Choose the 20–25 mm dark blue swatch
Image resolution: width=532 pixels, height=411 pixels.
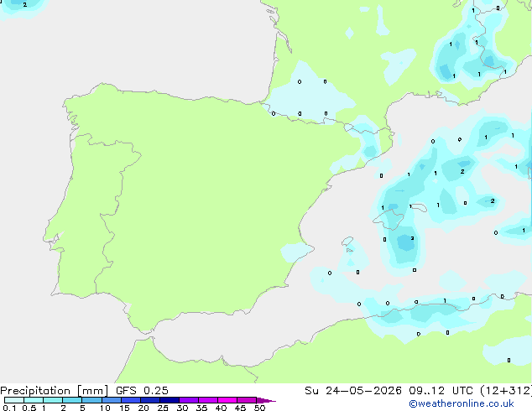coord(150,400)
